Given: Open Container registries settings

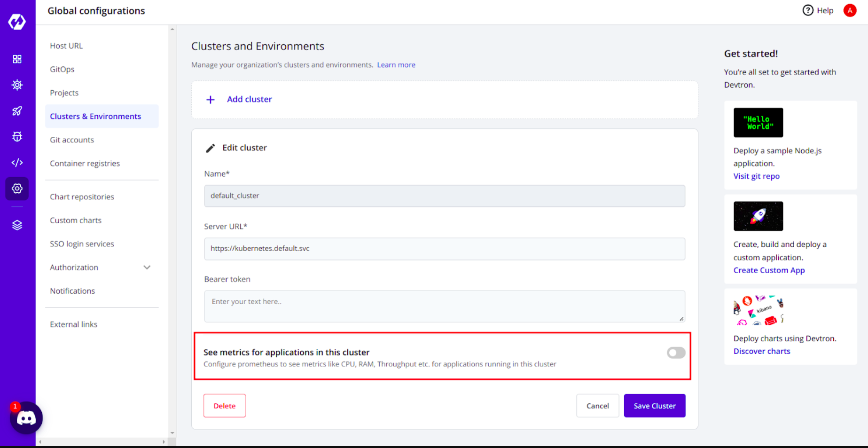Looking at the screenshot, I should click(85, 164).
